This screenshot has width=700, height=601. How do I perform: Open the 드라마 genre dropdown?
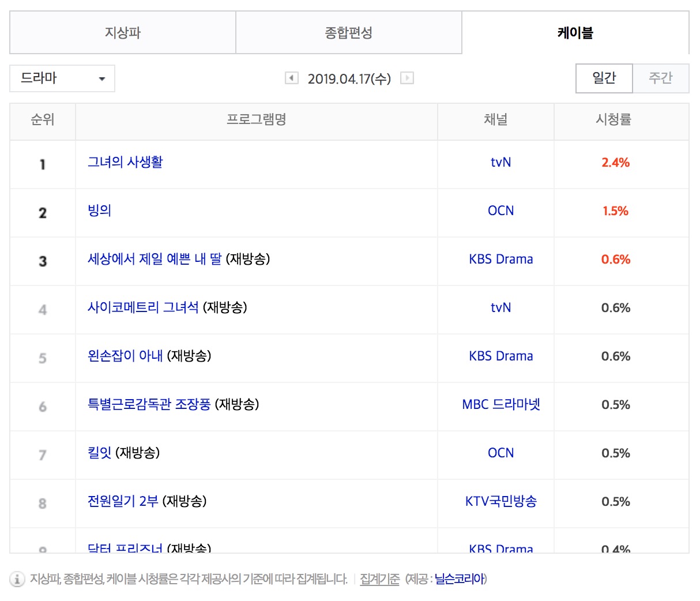point(62,78)
